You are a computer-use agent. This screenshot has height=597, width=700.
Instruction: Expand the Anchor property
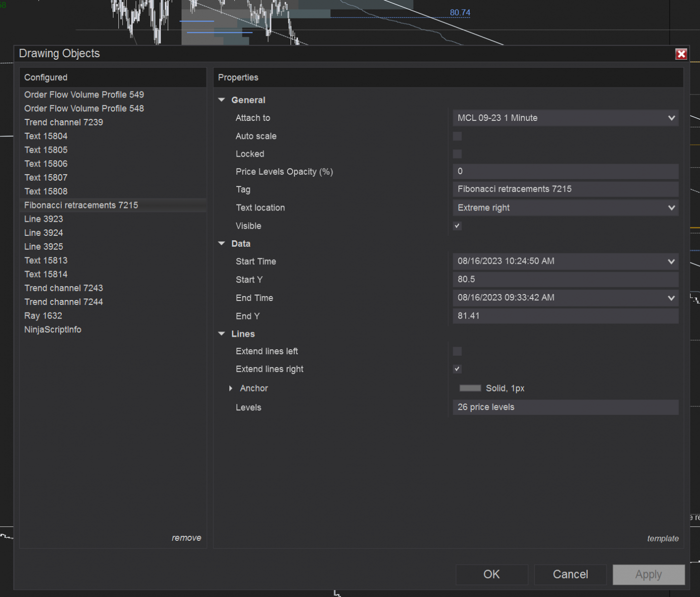[231, 389]
